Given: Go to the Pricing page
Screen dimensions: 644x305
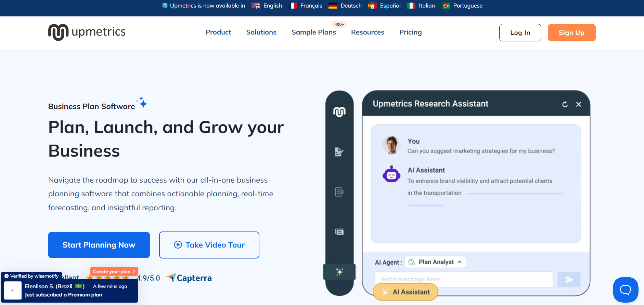Looking at the screenshot, I should pyautogui.click(x=410, y=32).
